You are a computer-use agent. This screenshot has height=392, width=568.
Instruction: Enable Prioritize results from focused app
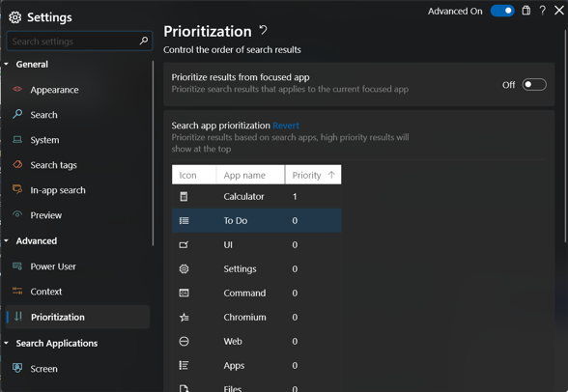tap(534, 85)
